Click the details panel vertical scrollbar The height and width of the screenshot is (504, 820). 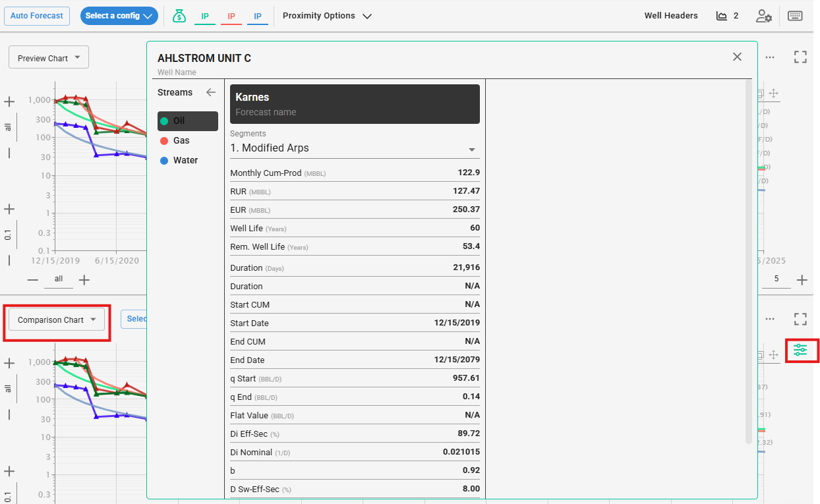point(748,262)
